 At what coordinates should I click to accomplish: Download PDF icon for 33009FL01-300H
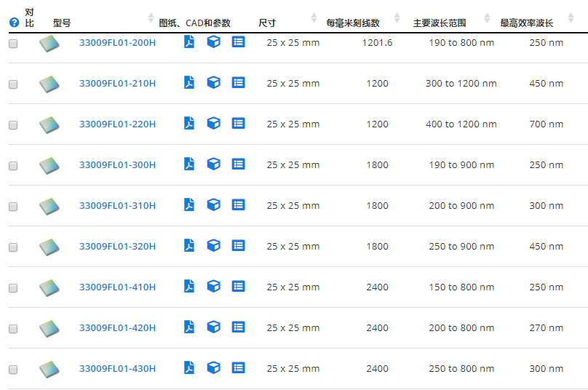pos(189,164)
